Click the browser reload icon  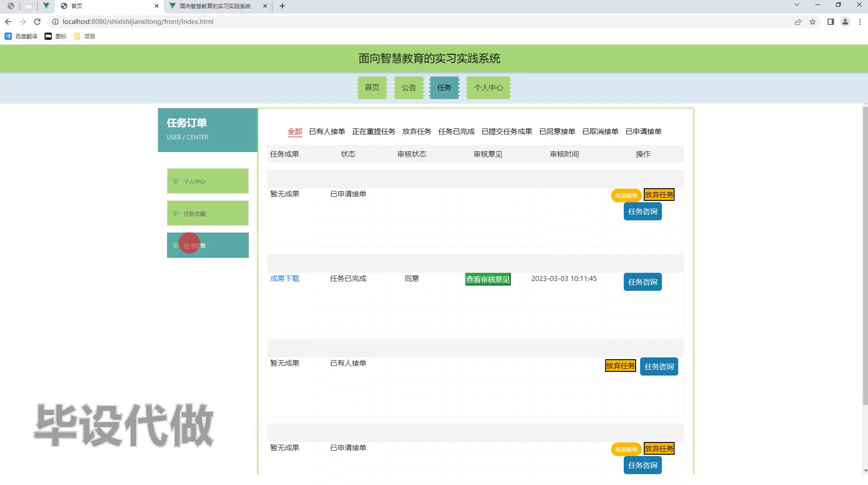pyautogui.click(x=38, y=22)
